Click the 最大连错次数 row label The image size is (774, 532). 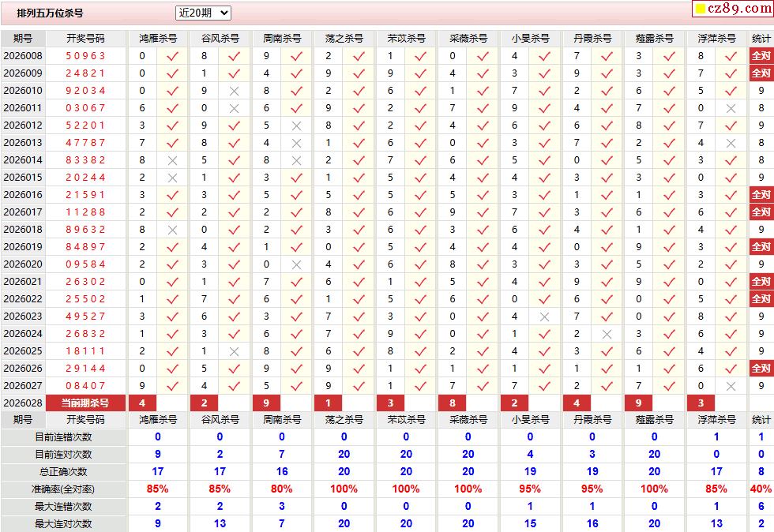tap(63, 506)
